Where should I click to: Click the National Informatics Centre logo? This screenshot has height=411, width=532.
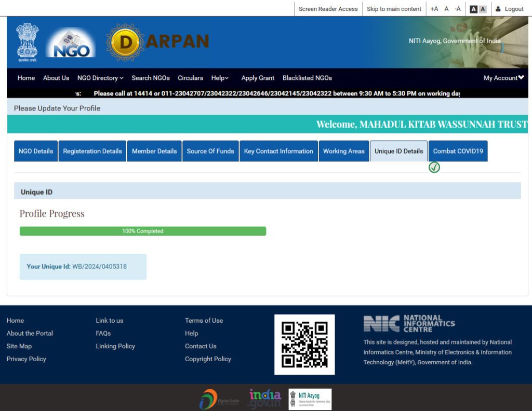(x=409, y=323)
